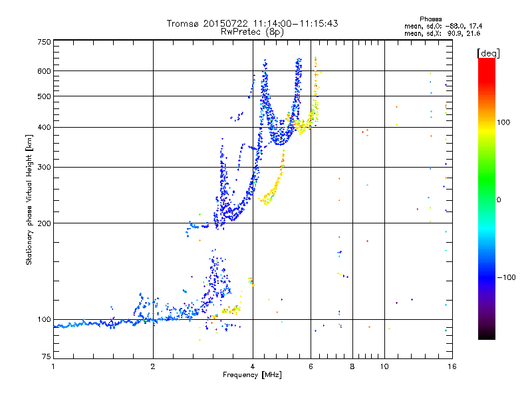Click x-axis tick value '8'
The width and height of the screenshot is (532, 399).
pyautogui.click(x=352, y=366)
